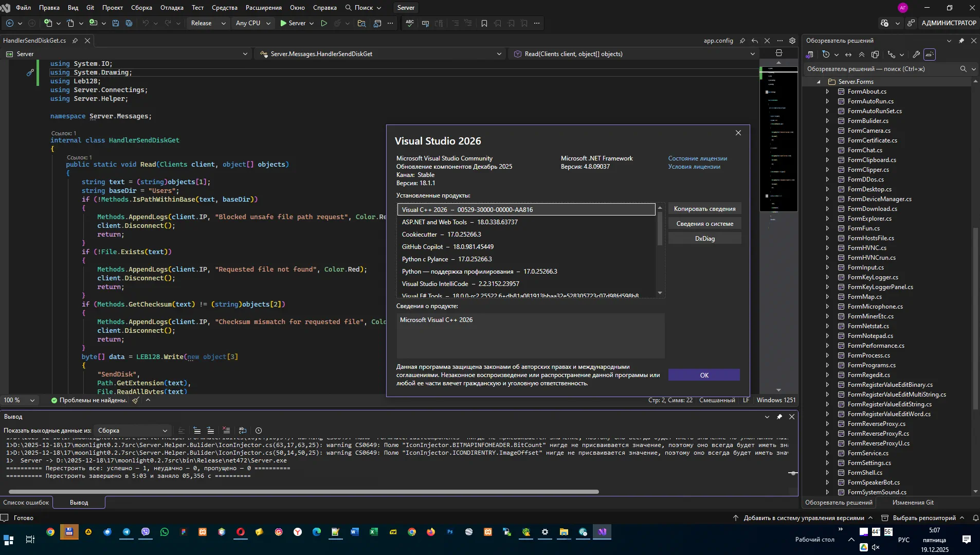Screen dimensions: 980x555
Task: Start Server without debugging (outlined play icon)
Action: point(324,23)
